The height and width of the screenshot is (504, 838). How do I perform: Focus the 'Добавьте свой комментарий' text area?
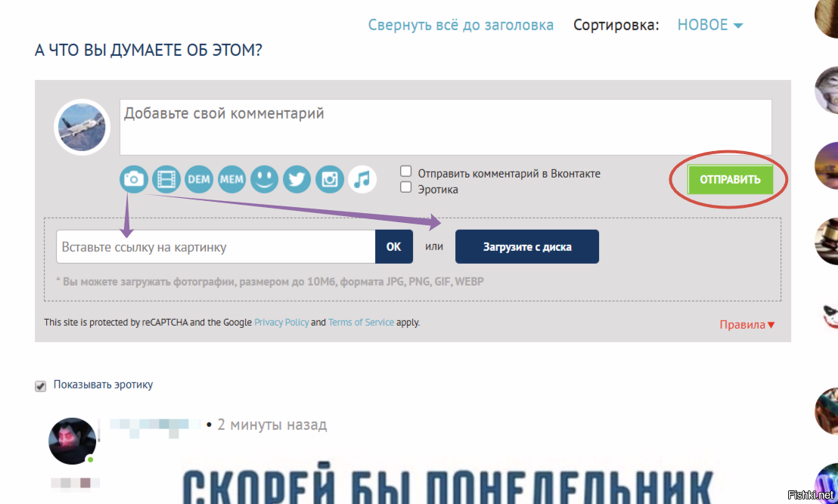click(x=445, y=127)
